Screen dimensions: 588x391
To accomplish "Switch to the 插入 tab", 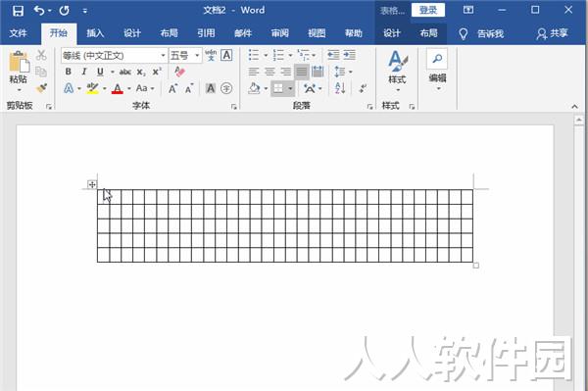I will coord(95,33).
